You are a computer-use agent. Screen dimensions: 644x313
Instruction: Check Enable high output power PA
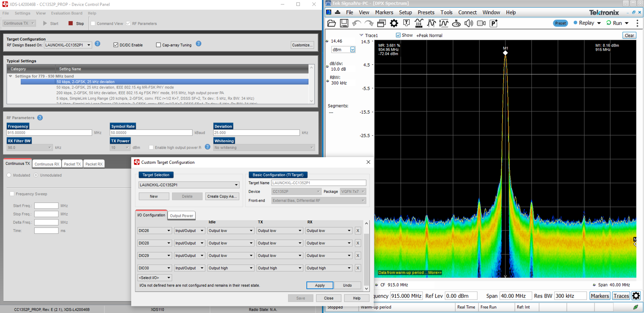click(151, 147)
